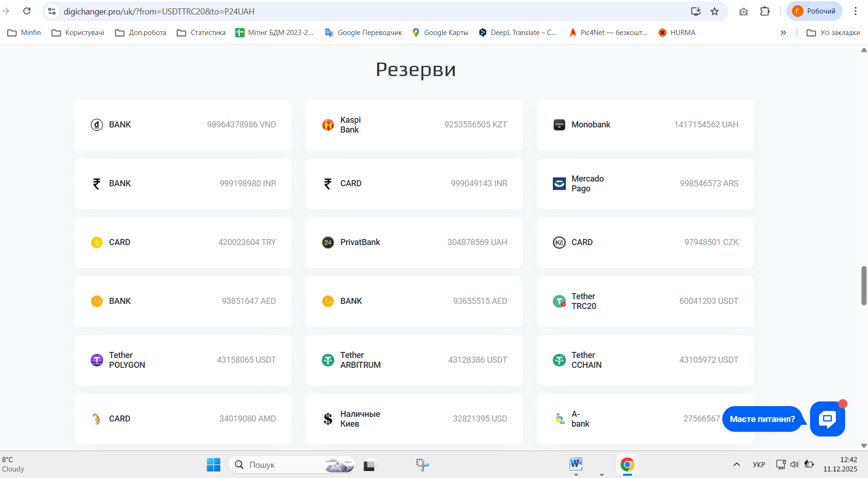Click the Tether POLYGON icon
The width and height of the screenshot is (868, 478).
pos(97,360)
